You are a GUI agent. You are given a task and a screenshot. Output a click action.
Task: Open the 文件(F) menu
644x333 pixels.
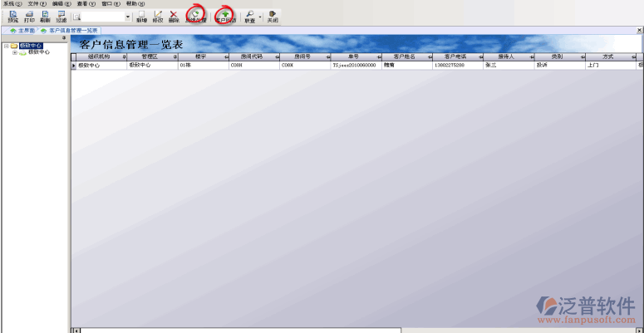(x=37, y=3)
